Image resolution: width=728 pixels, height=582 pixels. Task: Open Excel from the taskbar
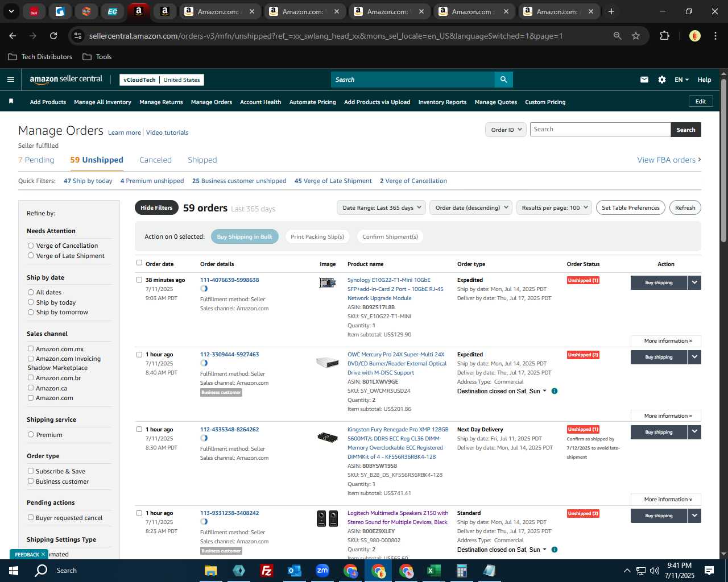point(433,571)
